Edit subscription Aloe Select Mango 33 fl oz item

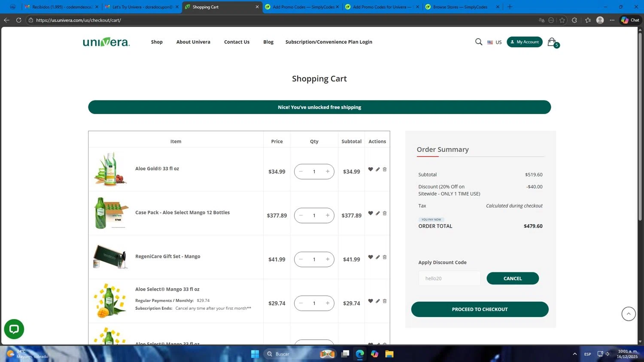coord(378,301)
